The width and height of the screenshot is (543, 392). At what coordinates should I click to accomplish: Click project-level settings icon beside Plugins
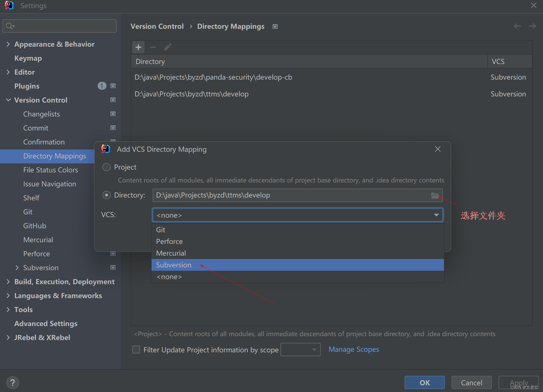113,86
